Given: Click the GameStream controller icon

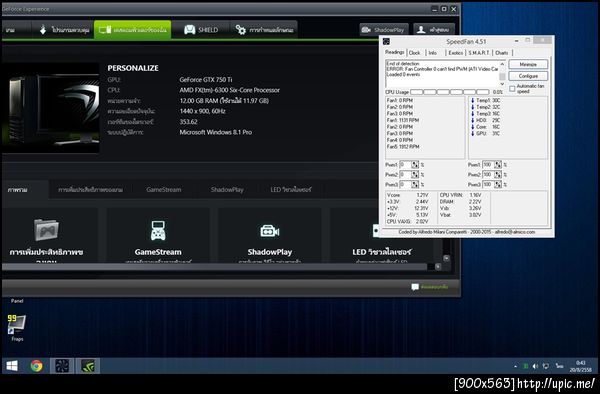Looking at the screenshot, I should pyautogui.click(x=158, y=231).
